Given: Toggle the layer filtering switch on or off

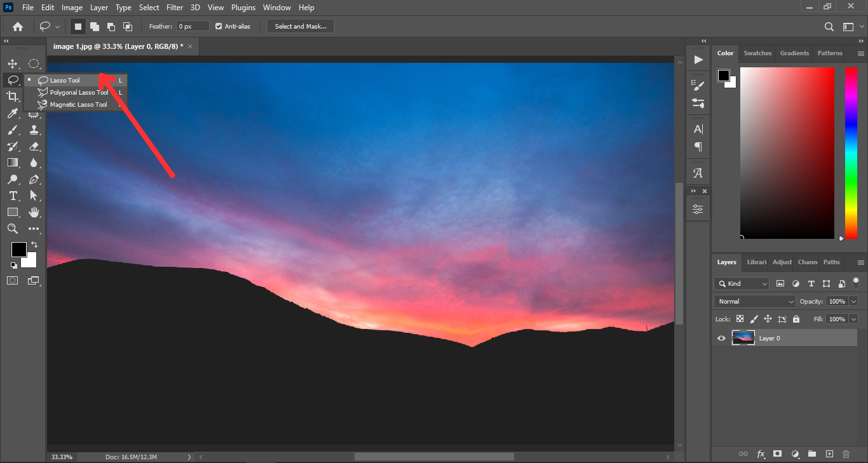Looking at the screenshot, I should pos(856,282).
